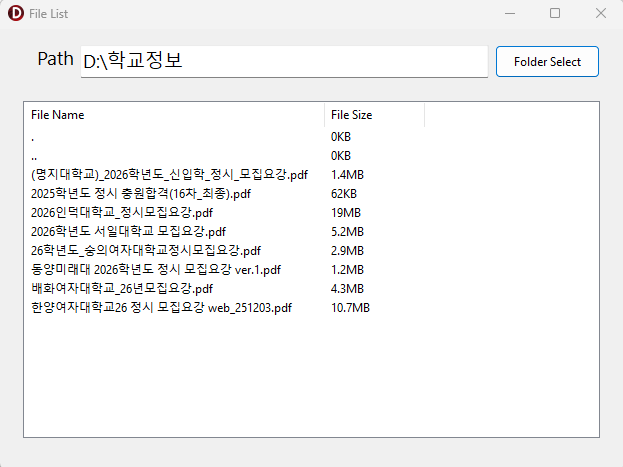Viewport: 623px width, 467px height.
Task: Click the File List app icon in title bar
Action: pos(16,14)
